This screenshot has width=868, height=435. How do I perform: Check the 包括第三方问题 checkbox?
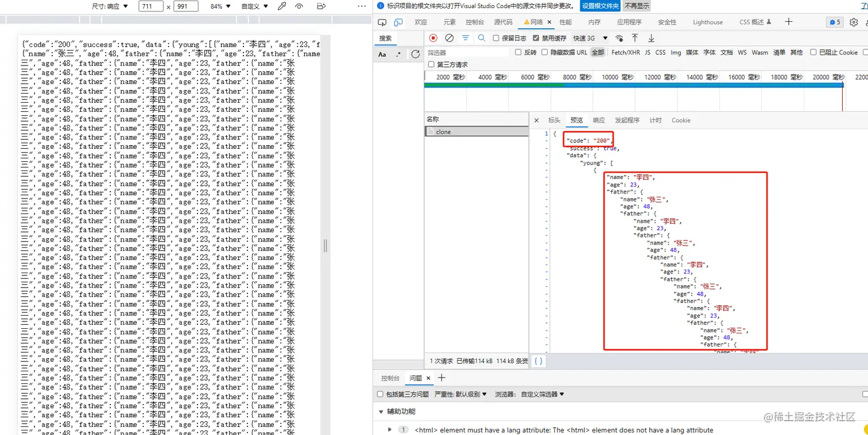pyautogui.click(x=380, y=394)
